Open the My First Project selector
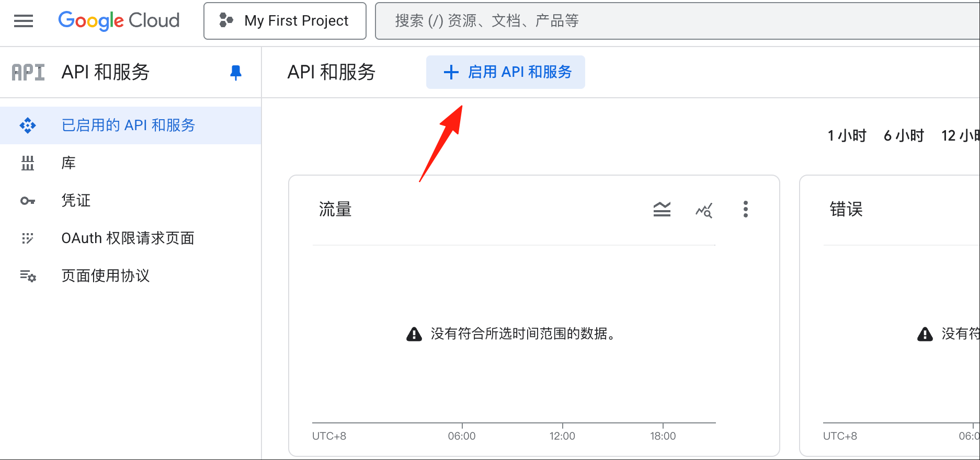 [285, 21]
